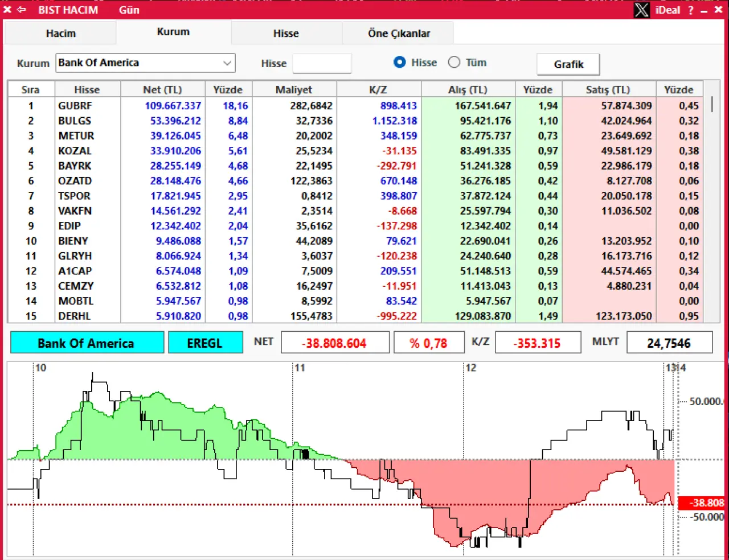The height and width of the screenshot is (560, 729).
Task: Open the Hisse tab
Action: (x=286, y=34)
